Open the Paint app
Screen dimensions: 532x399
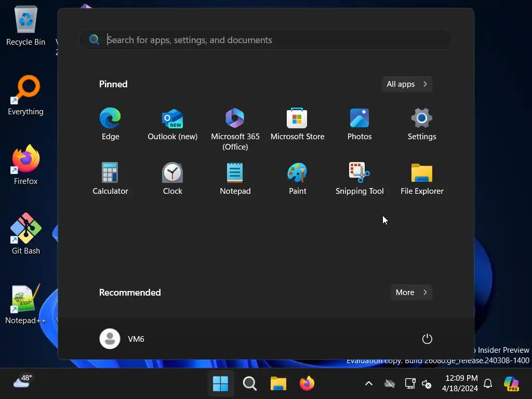click(297, 179)
